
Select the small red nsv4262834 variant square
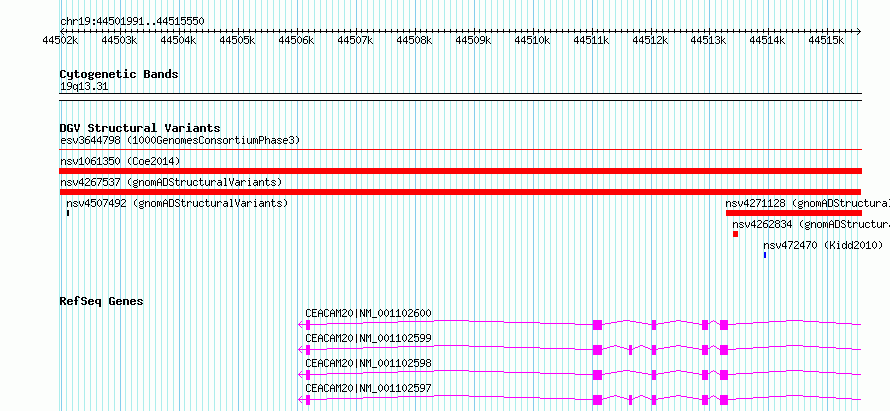tap(736, 234)
